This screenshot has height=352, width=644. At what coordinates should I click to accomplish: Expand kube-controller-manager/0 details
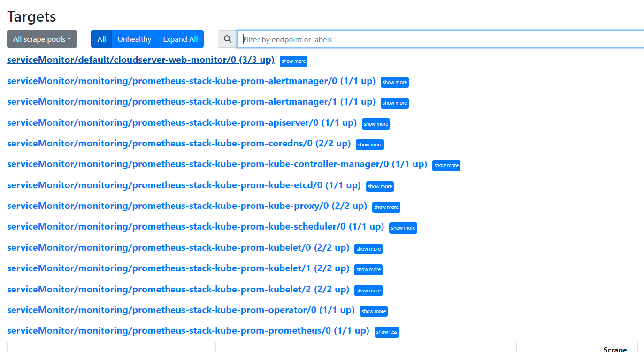click(446, 165)
